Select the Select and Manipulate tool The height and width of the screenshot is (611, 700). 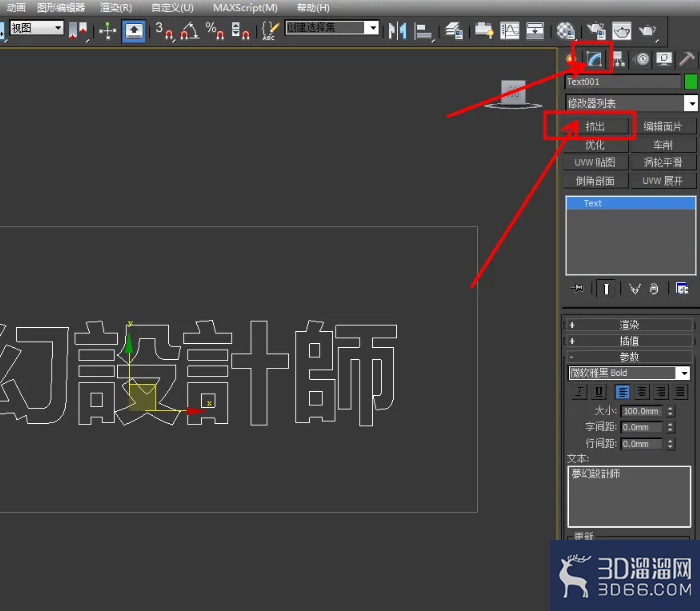click(108, 30)
